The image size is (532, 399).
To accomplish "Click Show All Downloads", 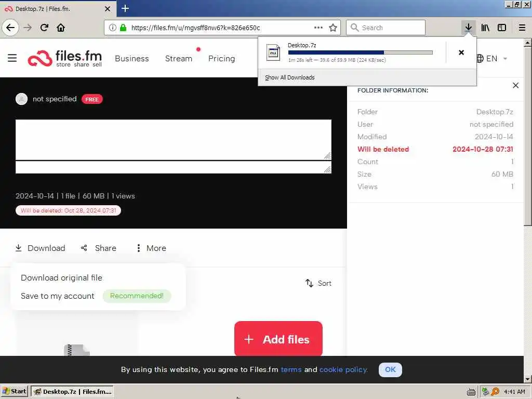I will point(290,77).
